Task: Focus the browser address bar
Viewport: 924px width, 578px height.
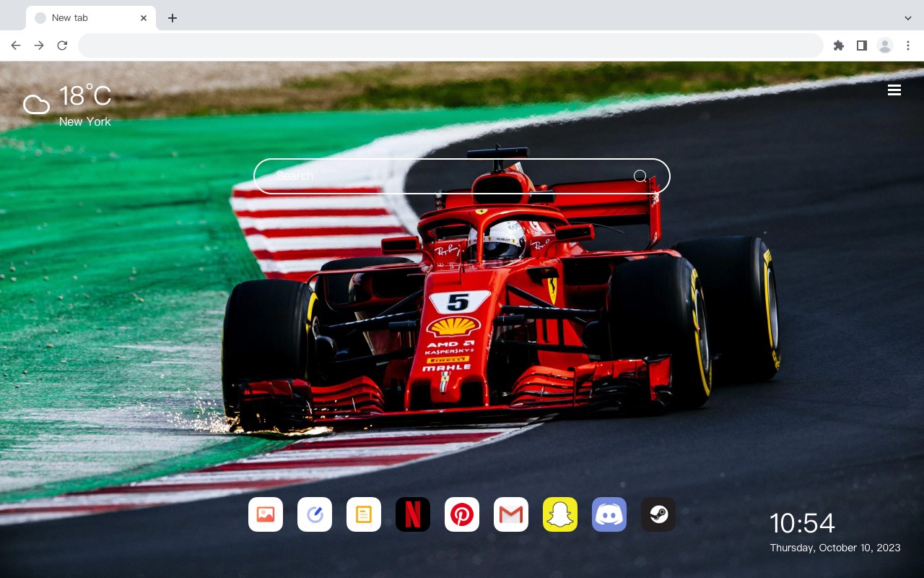Action: [450, 46]
